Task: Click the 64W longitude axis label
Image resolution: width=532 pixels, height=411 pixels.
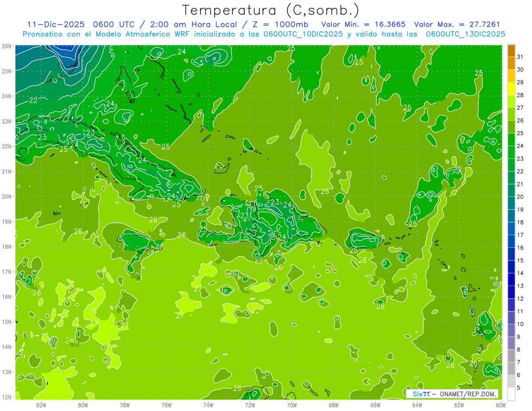Action: coord(417,404)
